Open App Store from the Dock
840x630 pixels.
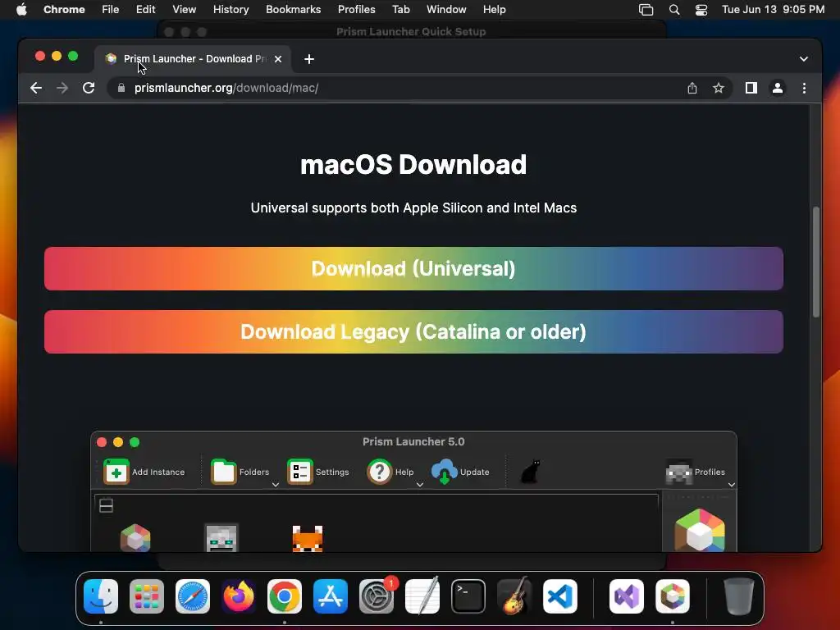coord(331,596)
